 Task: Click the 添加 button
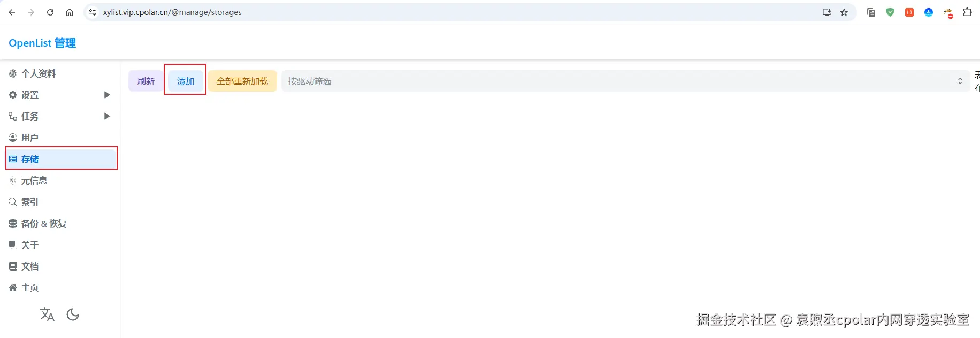pos(186,81)
